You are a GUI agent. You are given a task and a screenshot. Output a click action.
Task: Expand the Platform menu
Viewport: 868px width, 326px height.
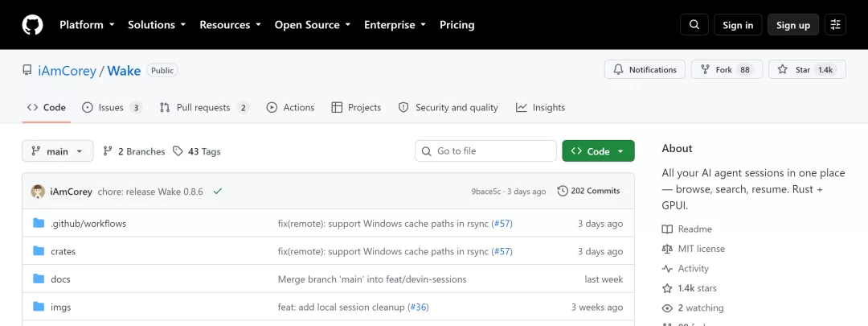click(87, 25)
